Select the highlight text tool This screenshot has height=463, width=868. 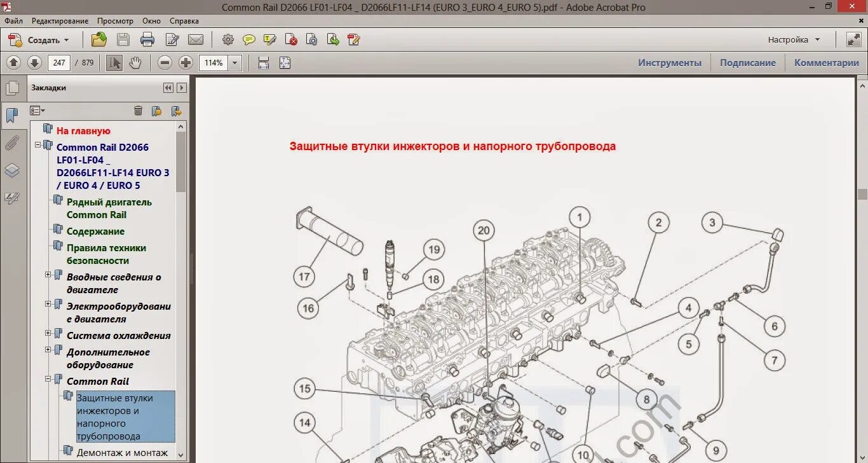click(270, 39)
